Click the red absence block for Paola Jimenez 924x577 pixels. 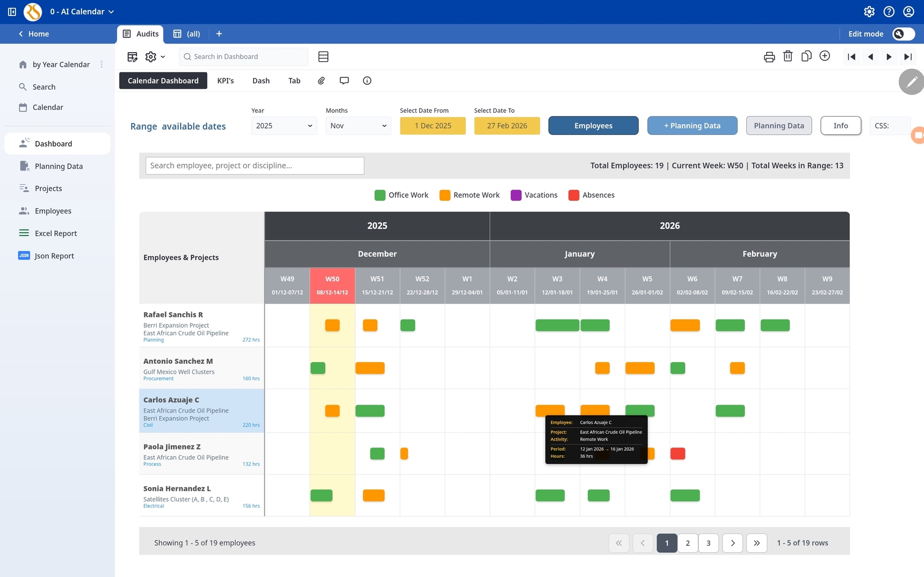677,454
